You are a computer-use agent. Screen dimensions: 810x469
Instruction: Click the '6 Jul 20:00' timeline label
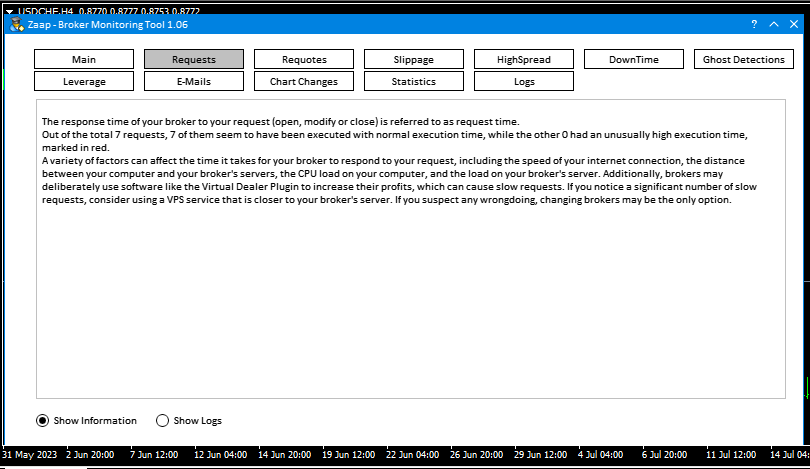tap(664, 455)
